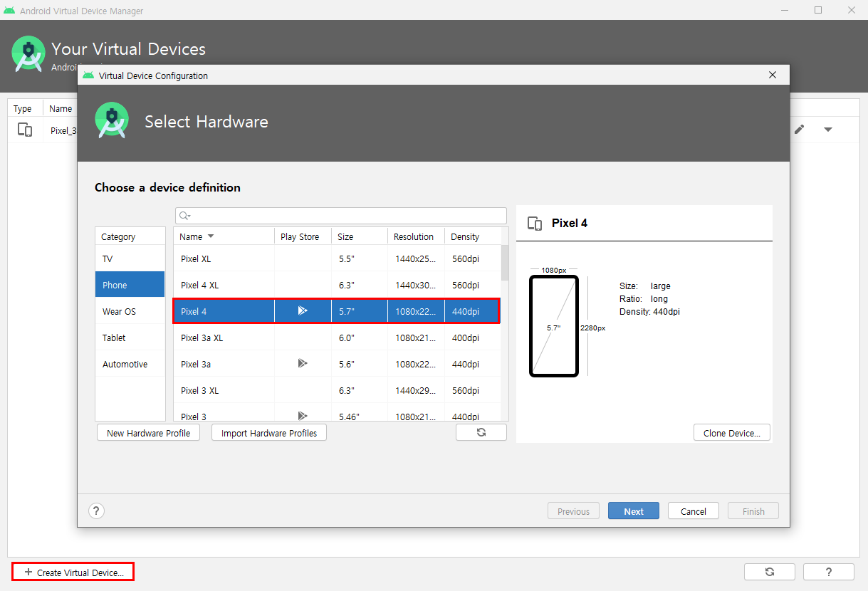This screenshot has height=591, width=868.
Task: Open the down-arrow actions menu in AVD Manager row
Action: (827, 130)
